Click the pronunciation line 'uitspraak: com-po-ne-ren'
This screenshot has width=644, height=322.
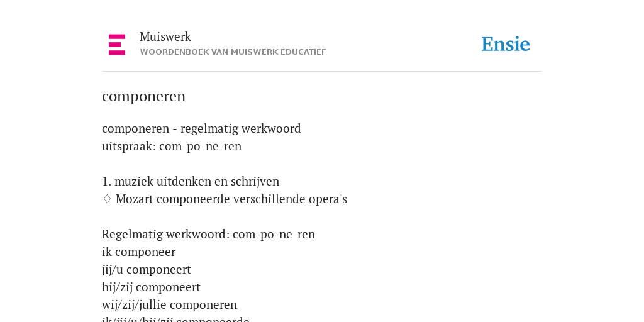172,146
